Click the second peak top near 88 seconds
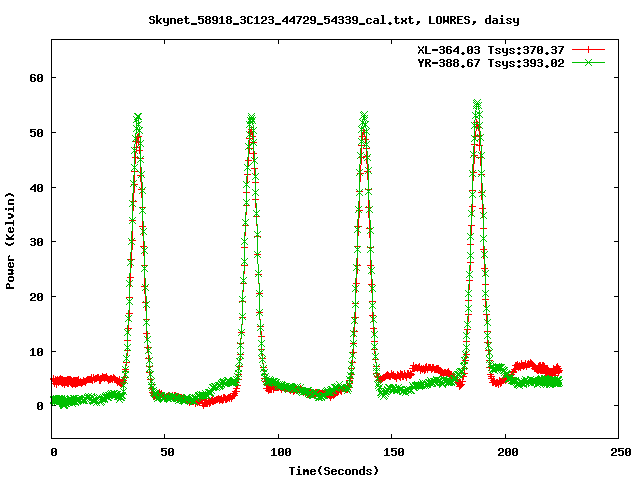The width and height of the screenshot is (640, 480). tap(251, 118)
